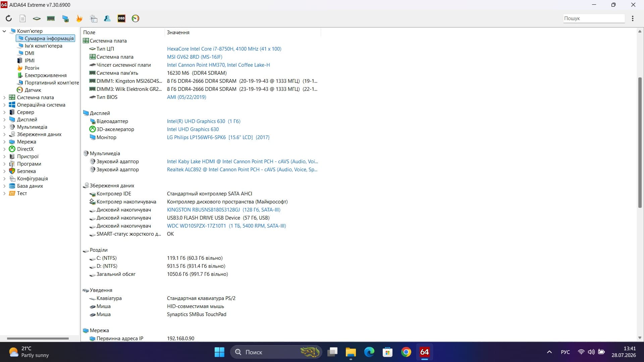The width and height of the screenshot is (644, 362).
Task: Select Розгін in the tree
Action: [x=32, y=68]
